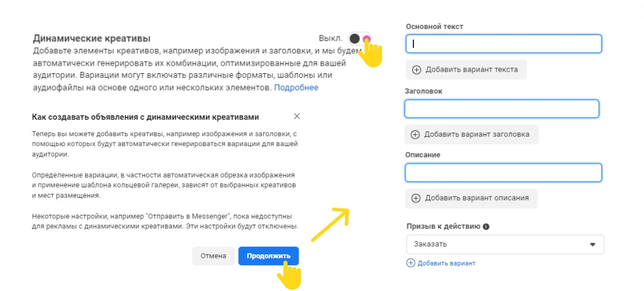Viewport: 644px width, 291px height.
Task: Click Добавить вариант заголовка button label
Action: pyautogui.click(x=477, y=134)
